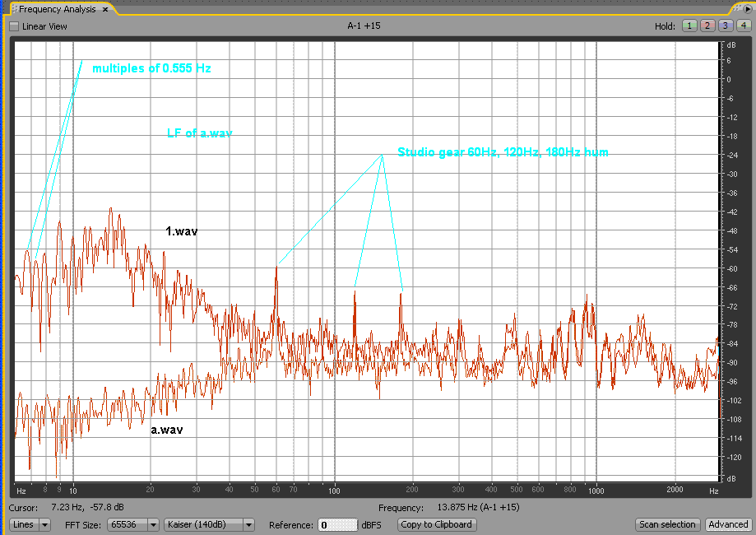The image size is (756, 535).
Task: Click the 'FFT Size:' label
Action: [x=84, y=525]
